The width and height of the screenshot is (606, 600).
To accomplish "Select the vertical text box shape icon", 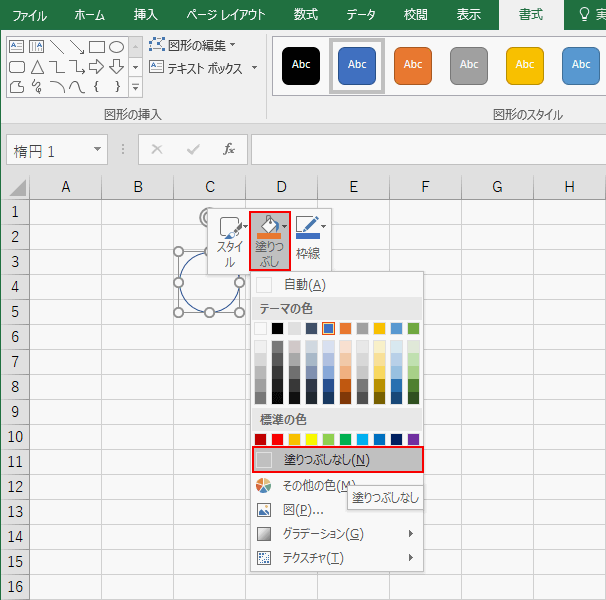I will coord(36,46).
